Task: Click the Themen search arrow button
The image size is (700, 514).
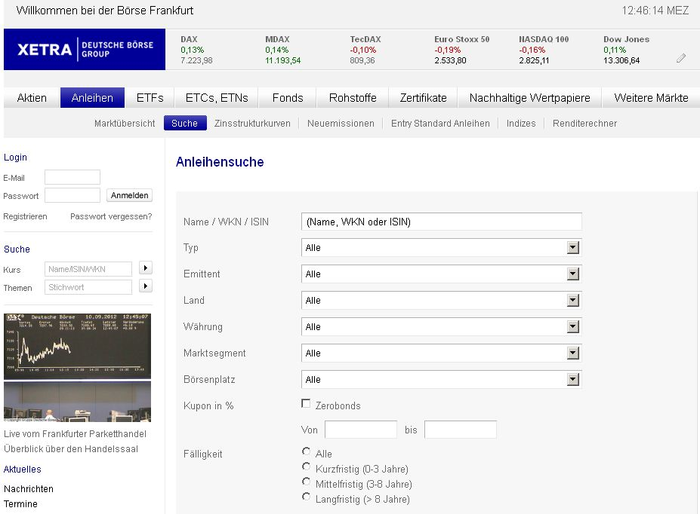Action: pos(146,286)
